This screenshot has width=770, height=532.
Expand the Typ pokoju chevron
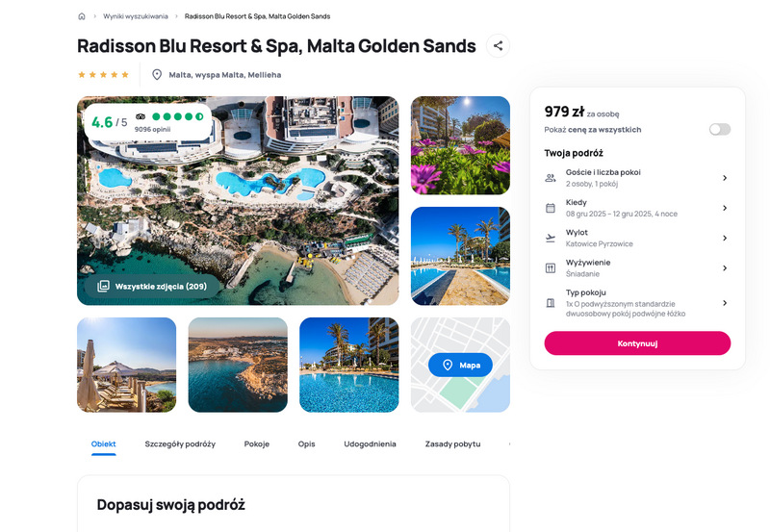coord(725,303)
